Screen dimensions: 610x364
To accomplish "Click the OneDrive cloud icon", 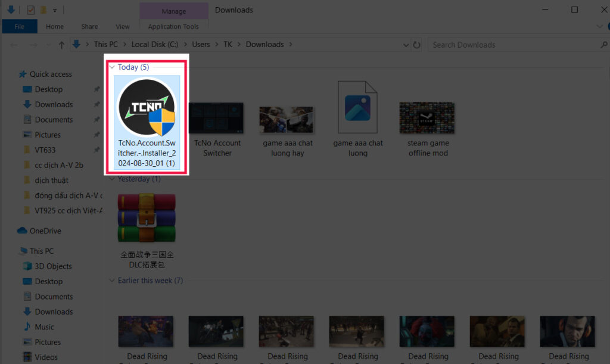I will pyautogui.click(x=22, y=231).
